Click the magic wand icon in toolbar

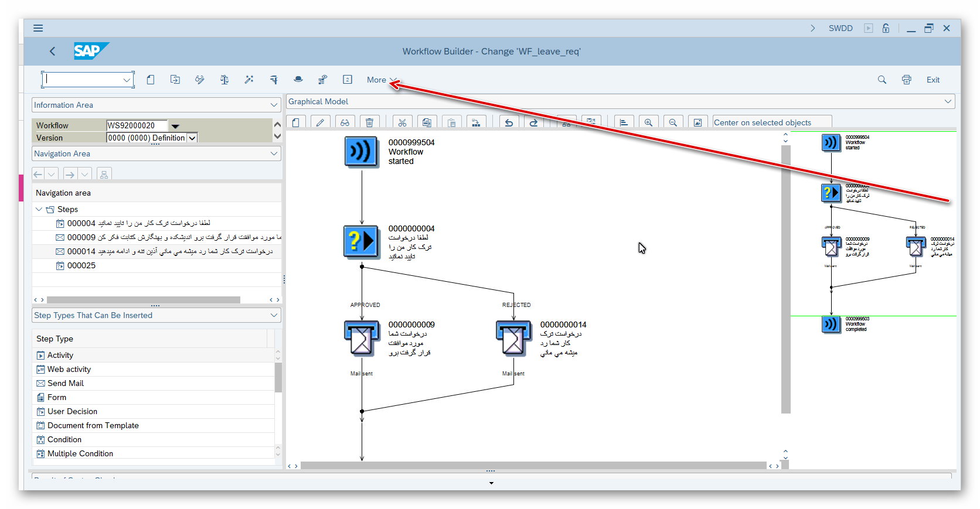(x=249, y=80)
